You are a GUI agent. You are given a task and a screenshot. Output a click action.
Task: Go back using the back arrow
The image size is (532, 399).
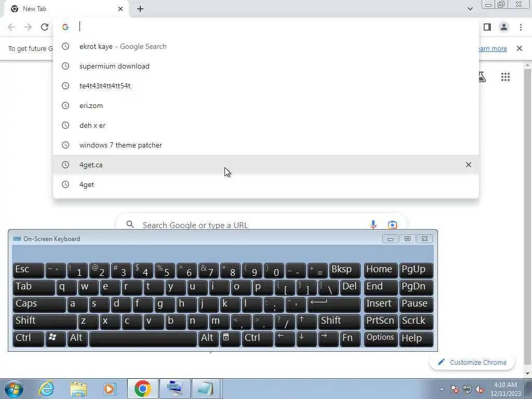tap(11, 27)
